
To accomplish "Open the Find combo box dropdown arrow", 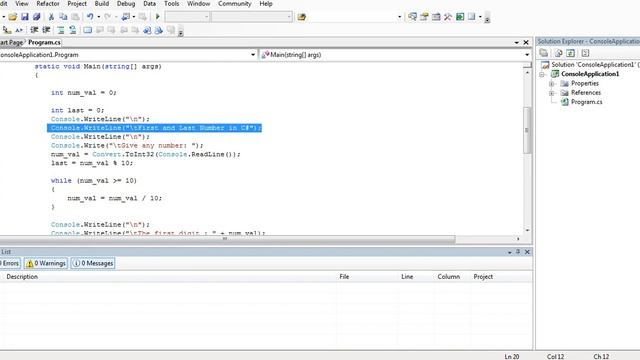I will click(x=399, y=17).
